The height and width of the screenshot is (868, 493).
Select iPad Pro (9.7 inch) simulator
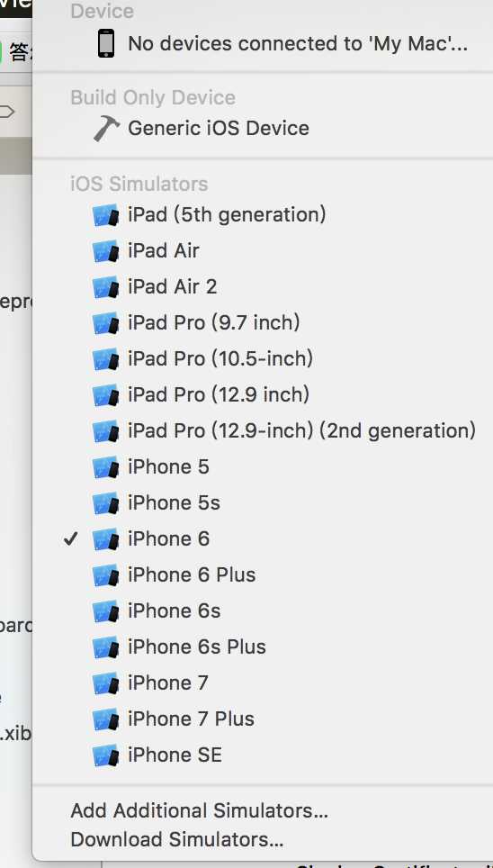pyautogui.click(x=263, y=322)
